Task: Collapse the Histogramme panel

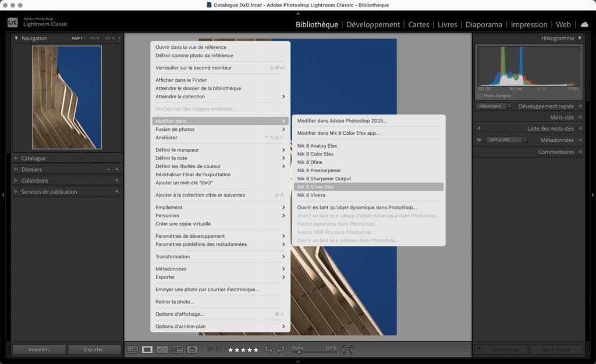Action: 580,38
